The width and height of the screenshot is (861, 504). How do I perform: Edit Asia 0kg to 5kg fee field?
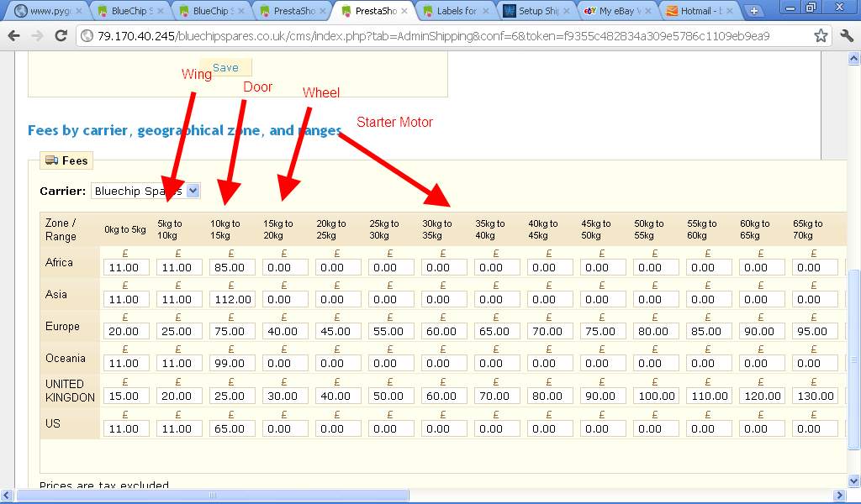pyautogui.click(x=126, y=299)
